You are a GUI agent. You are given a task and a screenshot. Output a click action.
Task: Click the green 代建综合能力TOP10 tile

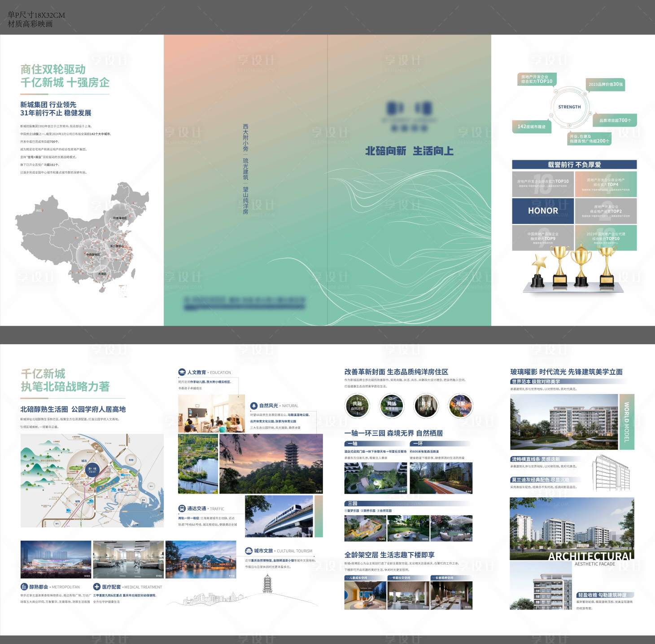pyautogui.click(x=606, y=238)
